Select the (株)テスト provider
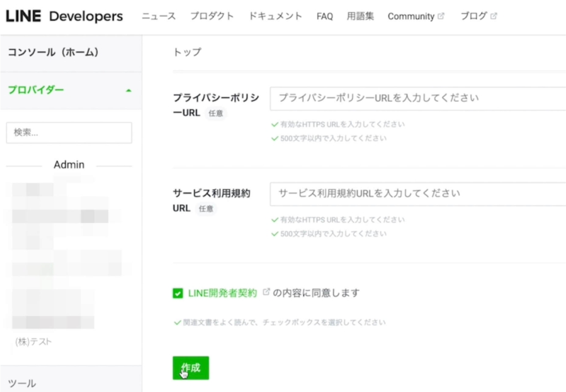The image size is (566, 392). (x=34, y=342)
